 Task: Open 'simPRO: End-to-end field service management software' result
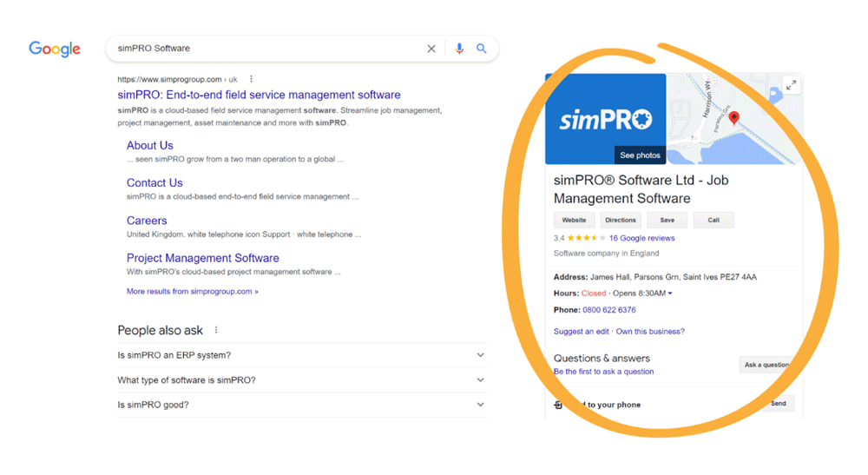[x=259, y=95]
